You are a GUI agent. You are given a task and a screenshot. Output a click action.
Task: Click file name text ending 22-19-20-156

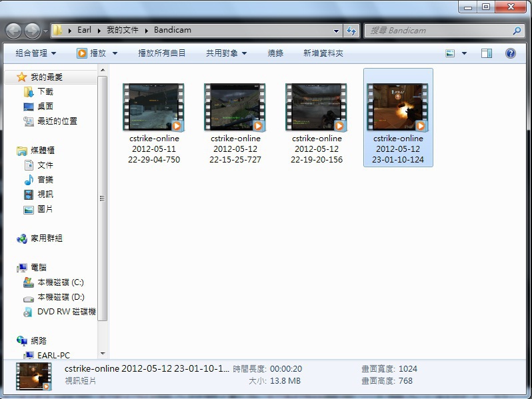[317, 149]
